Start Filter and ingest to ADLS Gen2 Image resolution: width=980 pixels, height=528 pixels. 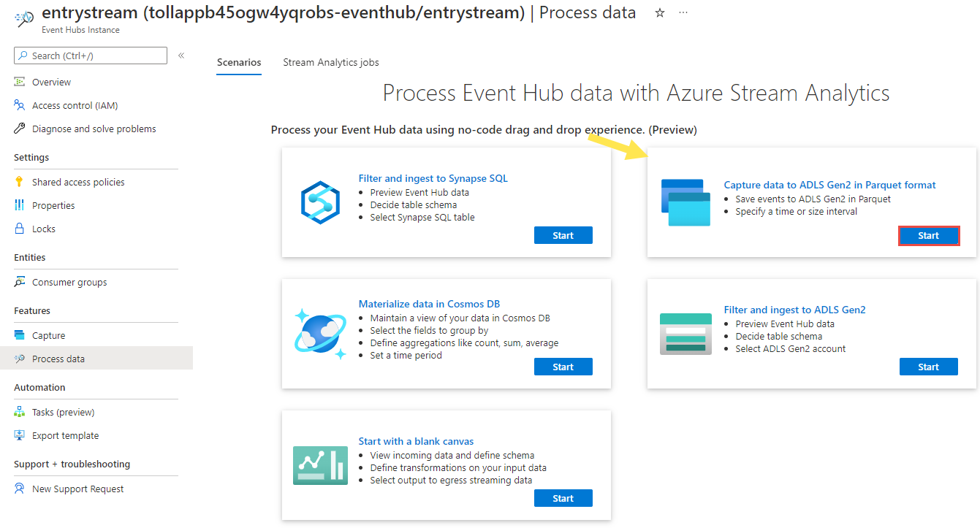929,367
